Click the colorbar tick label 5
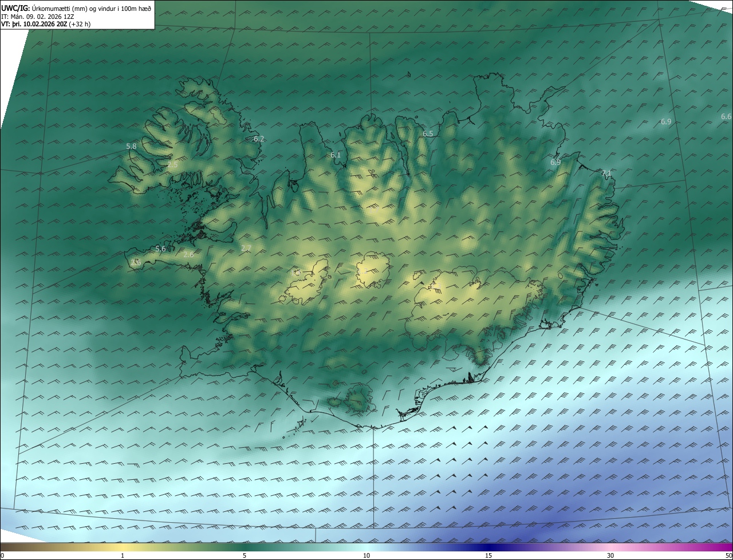This screenshot has height=560, width=733. pos(245,555)
